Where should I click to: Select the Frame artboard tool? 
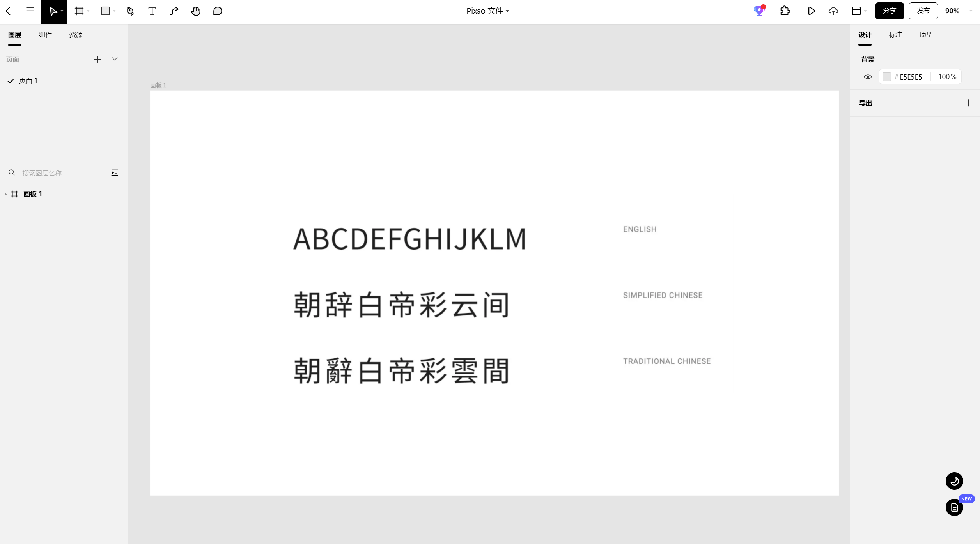point(79,11)
